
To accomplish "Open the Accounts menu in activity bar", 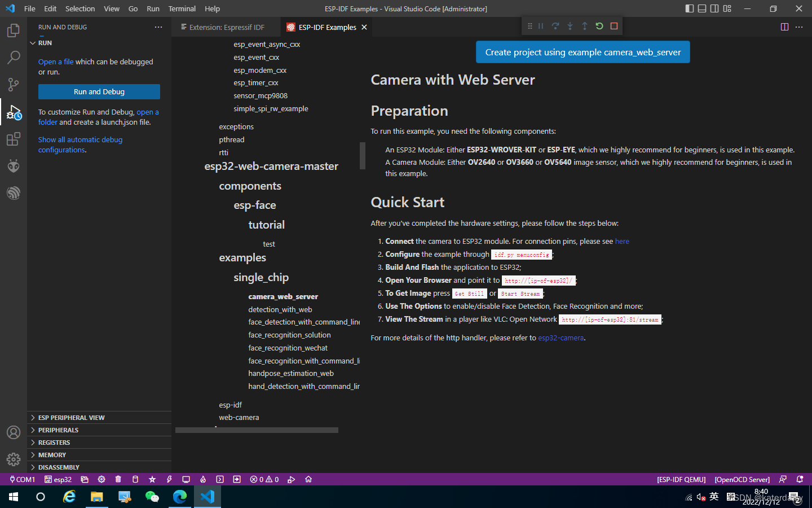I will (14, 432).
